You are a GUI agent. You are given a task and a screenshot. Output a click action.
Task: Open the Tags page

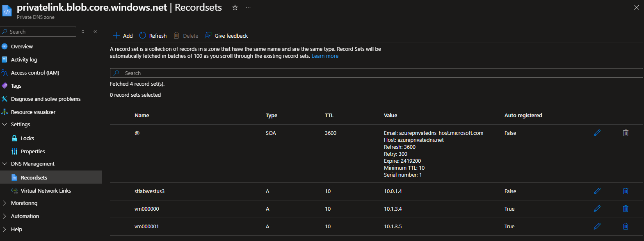pos(16,86)
